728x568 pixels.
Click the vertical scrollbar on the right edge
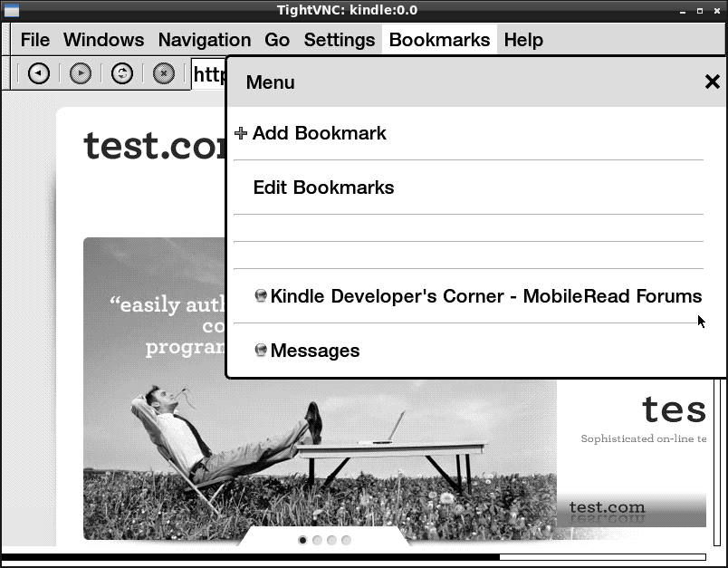pos(717,463)
